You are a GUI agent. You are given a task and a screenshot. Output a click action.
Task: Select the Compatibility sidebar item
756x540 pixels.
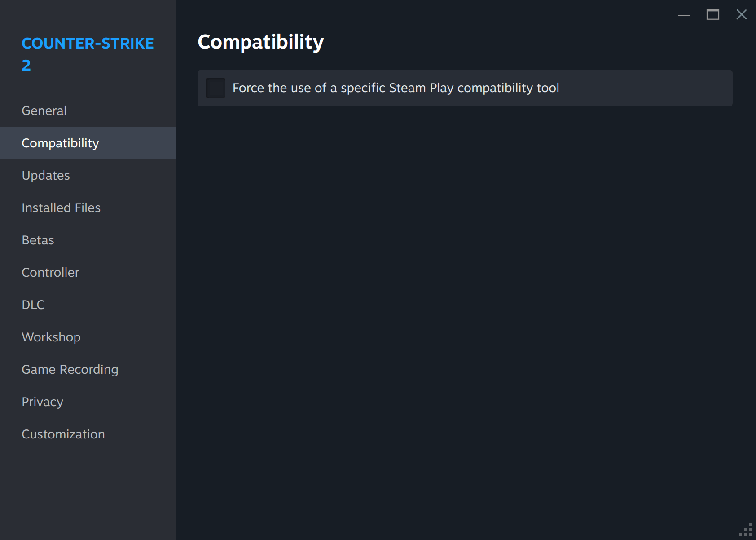point(60,143)
